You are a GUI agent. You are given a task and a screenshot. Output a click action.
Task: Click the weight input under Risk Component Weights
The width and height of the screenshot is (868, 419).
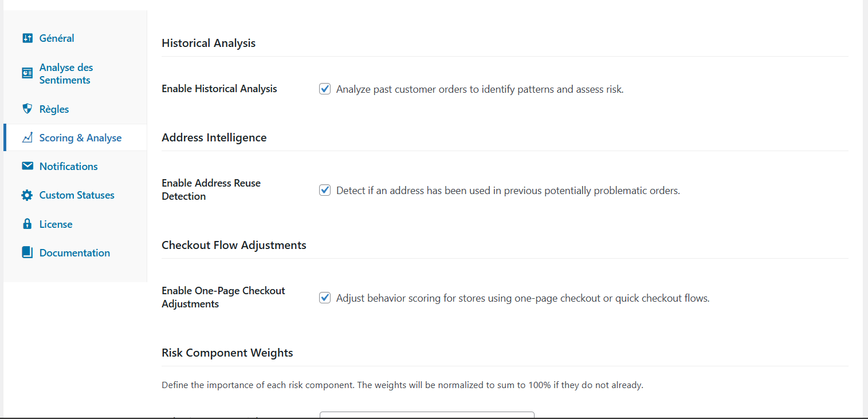427,416
